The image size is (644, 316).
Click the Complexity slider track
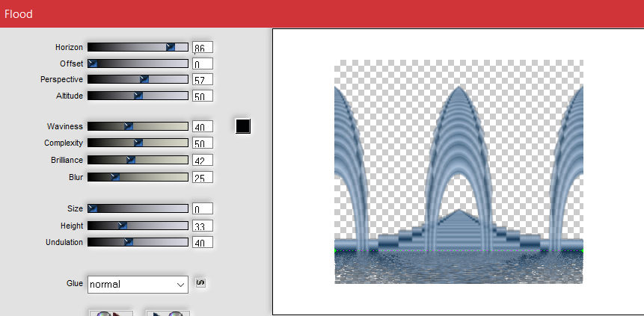[x=138, y=143]
